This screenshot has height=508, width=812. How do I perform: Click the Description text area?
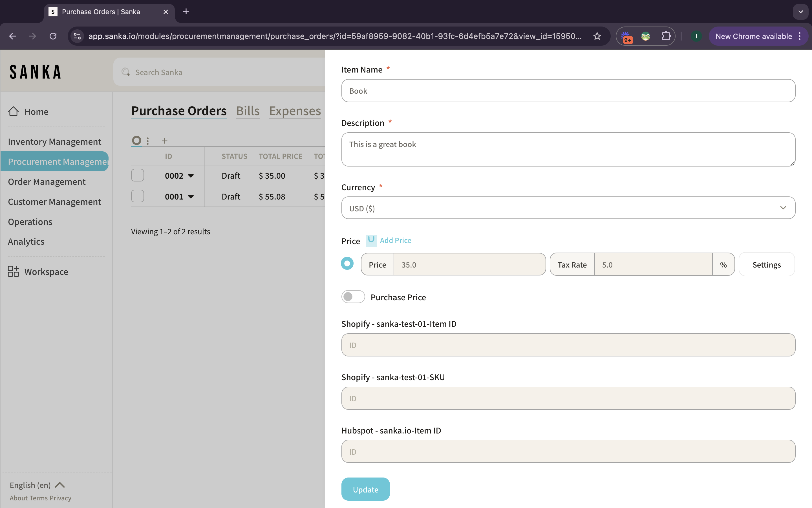click(568, 149)
